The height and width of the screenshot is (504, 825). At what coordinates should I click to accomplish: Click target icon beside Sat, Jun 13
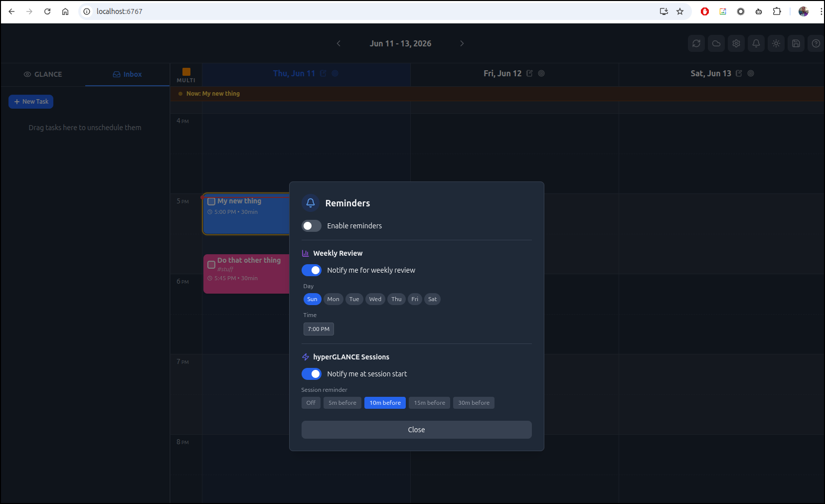751,73
